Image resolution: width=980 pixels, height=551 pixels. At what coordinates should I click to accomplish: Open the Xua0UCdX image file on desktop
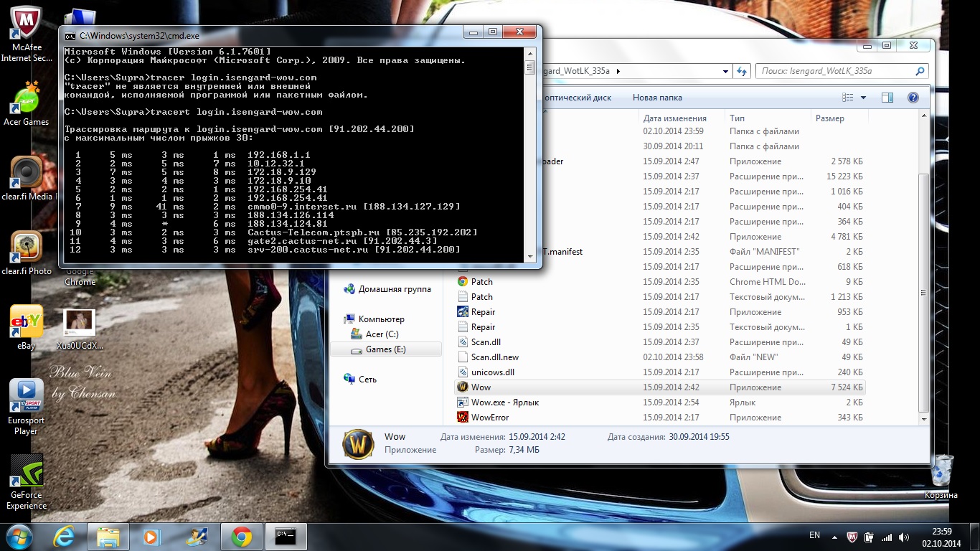(x=80, y=329)
